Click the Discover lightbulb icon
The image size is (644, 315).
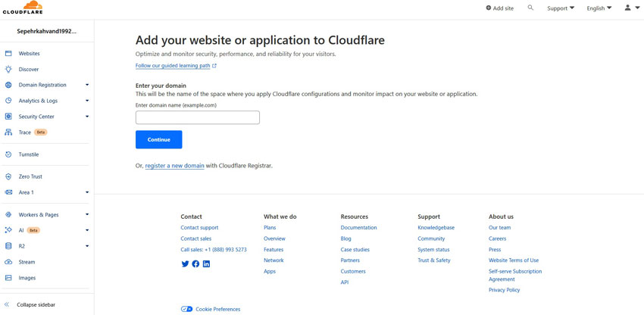(8, 70)
